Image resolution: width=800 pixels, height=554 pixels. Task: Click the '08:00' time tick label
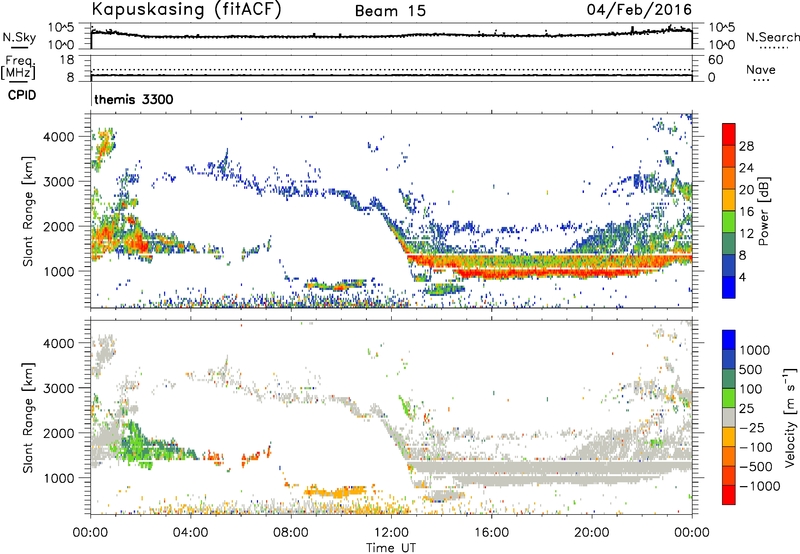coord(291,533)
